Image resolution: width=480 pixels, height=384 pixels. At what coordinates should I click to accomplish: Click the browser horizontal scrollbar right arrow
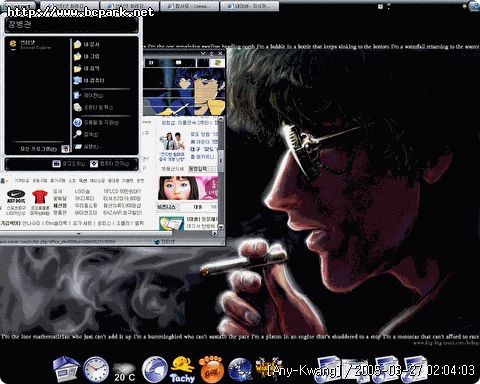point(214,233)
